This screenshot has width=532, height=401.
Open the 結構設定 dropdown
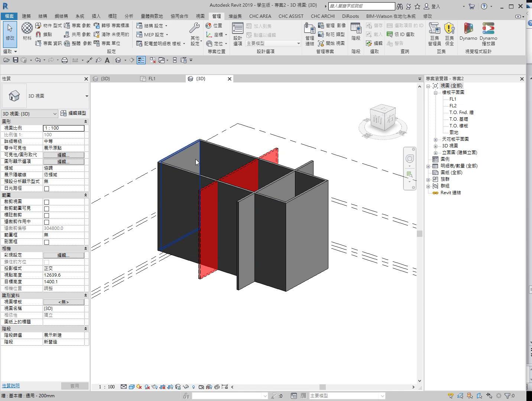coord(152,26)
